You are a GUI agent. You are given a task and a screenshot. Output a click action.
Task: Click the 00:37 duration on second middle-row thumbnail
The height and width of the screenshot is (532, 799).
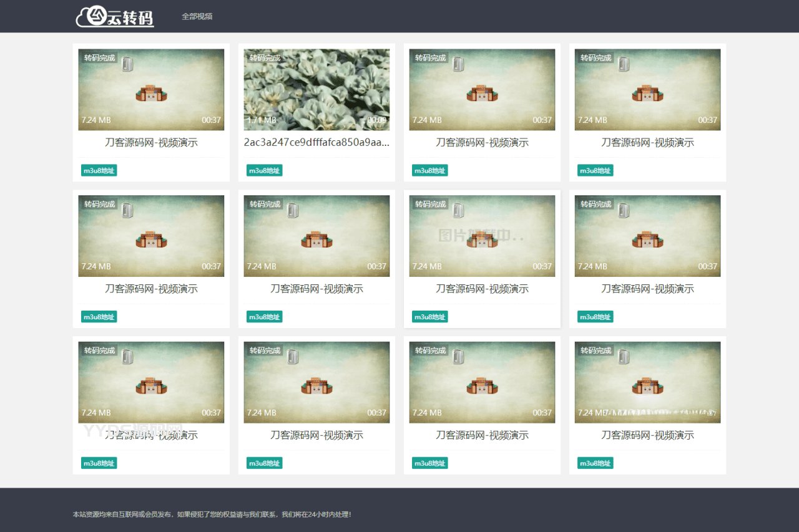pyautogui.click(x=377, y=266)
